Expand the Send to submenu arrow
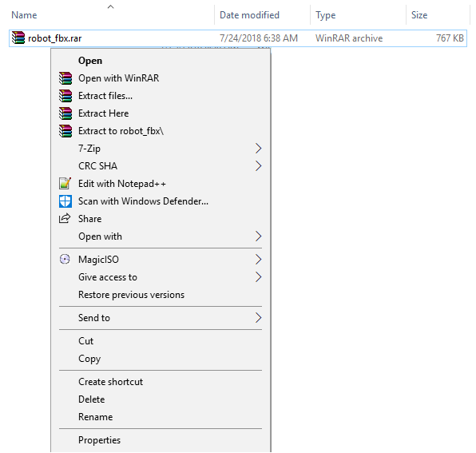Screen dimensions: 476x453 [x=258, y=318]
